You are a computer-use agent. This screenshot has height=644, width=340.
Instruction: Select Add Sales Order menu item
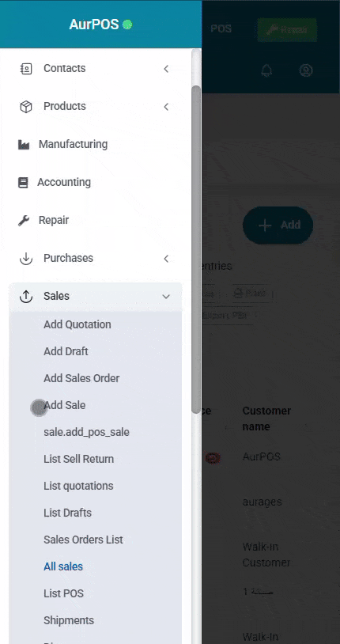[x=81, y=378]
